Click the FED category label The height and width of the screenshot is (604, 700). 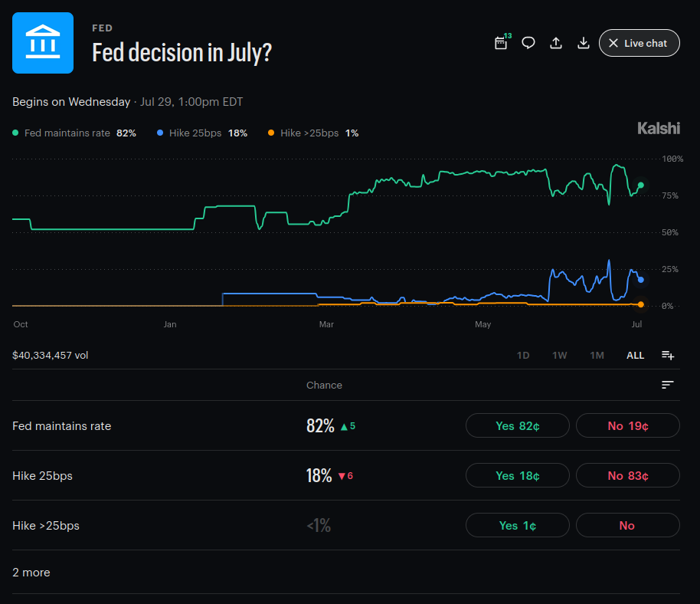[102, 28]
